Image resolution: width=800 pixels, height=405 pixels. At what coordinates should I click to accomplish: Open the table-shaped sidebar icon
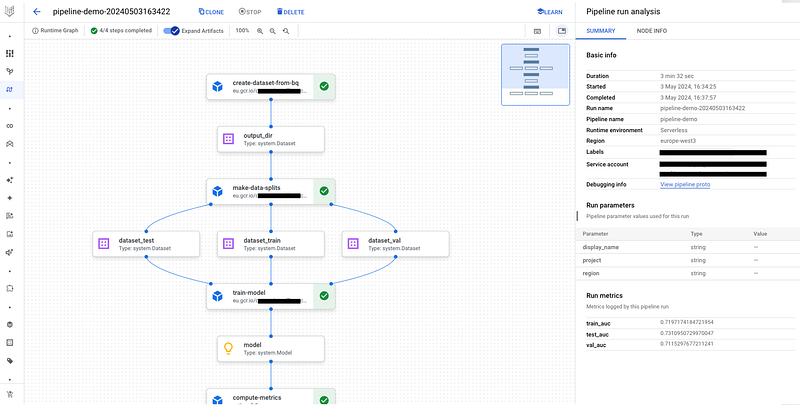click(x=10, y=343)
